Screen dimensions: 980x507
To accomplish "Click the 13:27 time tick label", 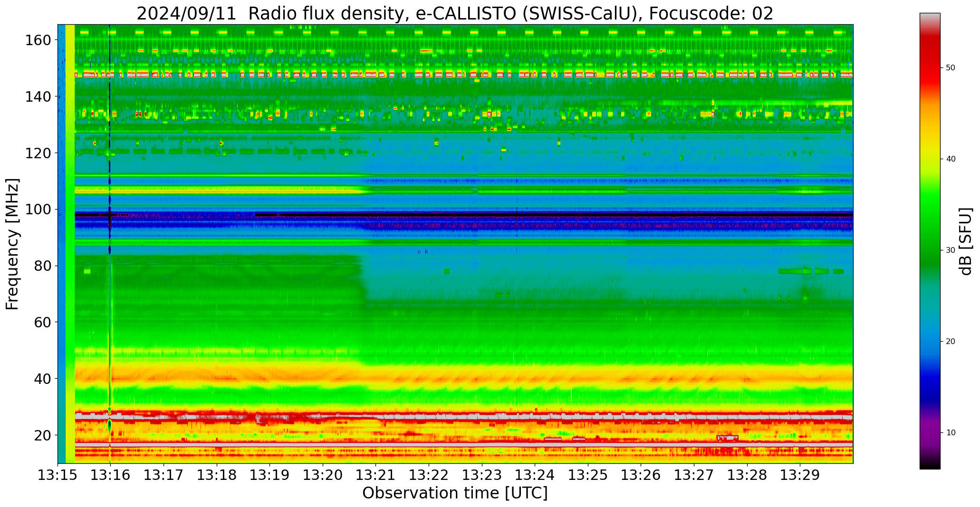I will pyautogui.click(x=693, y=475).
